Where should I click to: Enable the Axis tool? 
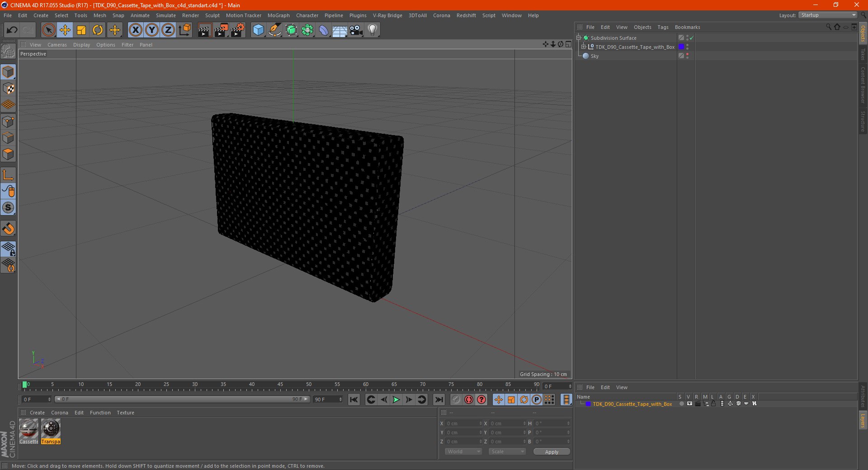coord(8,175)
